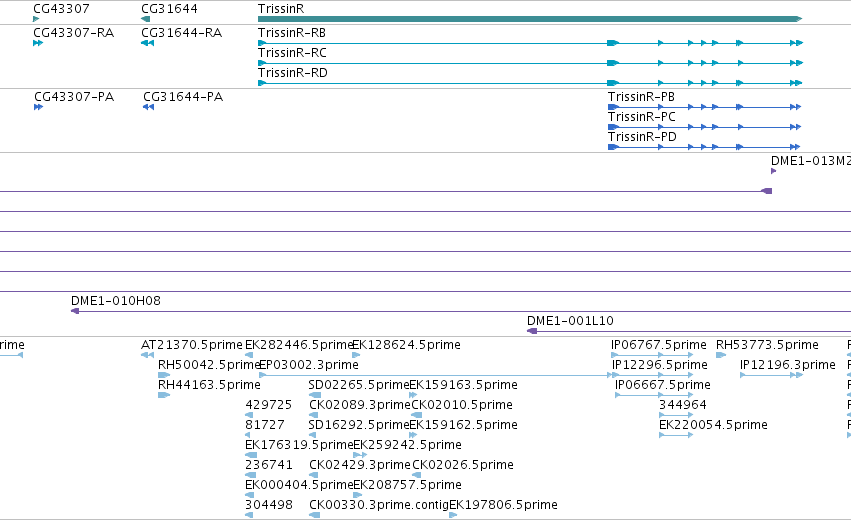Click the feature labeled 236741
This screenshot has width=851, height=520.
click(269, 466)
